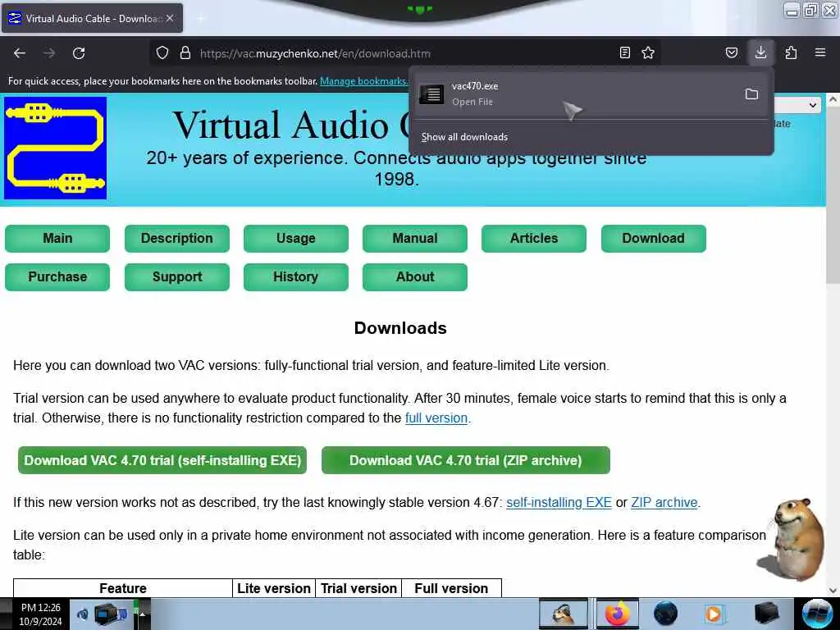840x630 pixels.
Task: Navigate to Articles
Action: pos(533,239)
